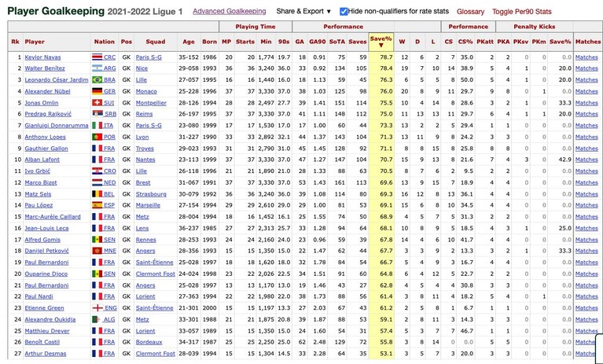603x364 pixels.
Task: Click the France flag for Alban Lafont
Action: 97,160
